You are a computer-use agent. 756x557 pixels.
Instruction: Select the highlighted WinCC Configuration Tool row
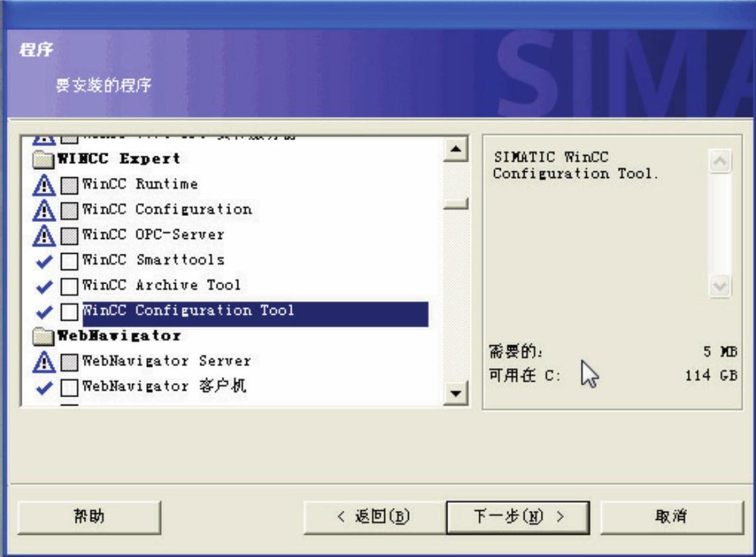[255, 314]
